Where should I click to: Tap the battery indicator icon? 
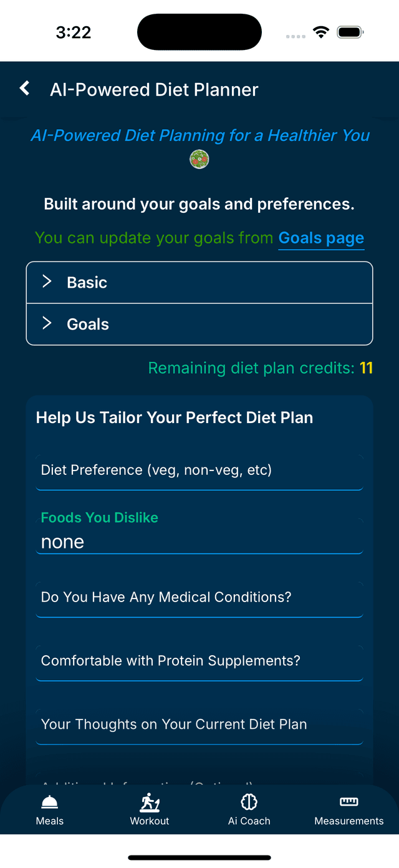click(x=349, y=31)
